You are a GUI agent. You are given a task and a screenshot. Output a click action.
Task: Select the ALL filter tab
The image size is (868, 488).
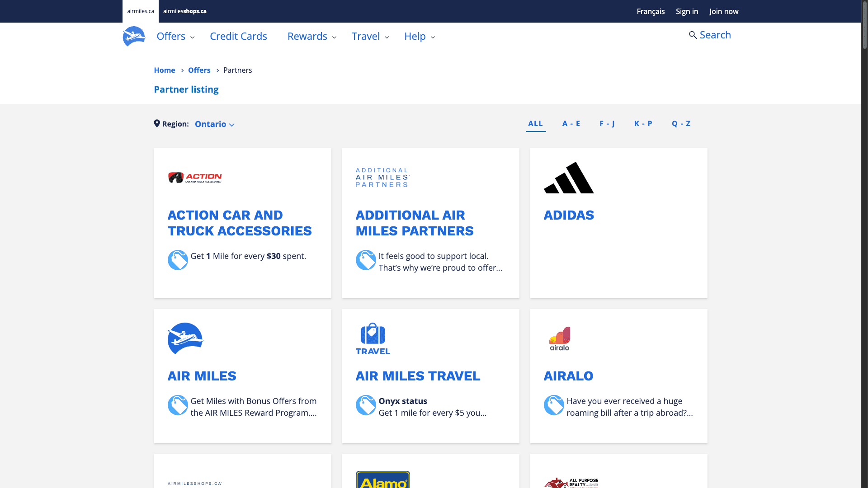(535, 123)
